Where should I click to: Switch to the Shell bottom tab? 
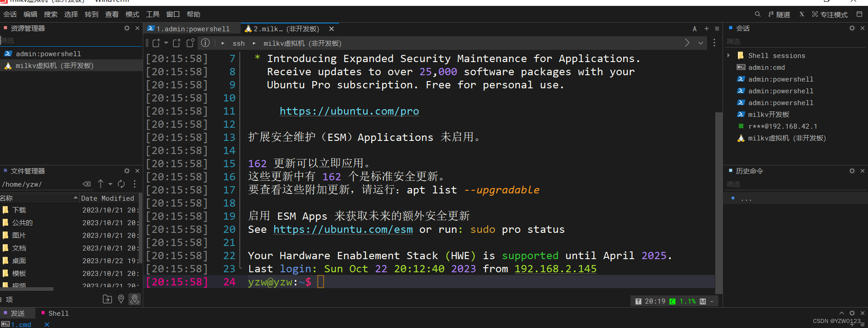[55, 313]
